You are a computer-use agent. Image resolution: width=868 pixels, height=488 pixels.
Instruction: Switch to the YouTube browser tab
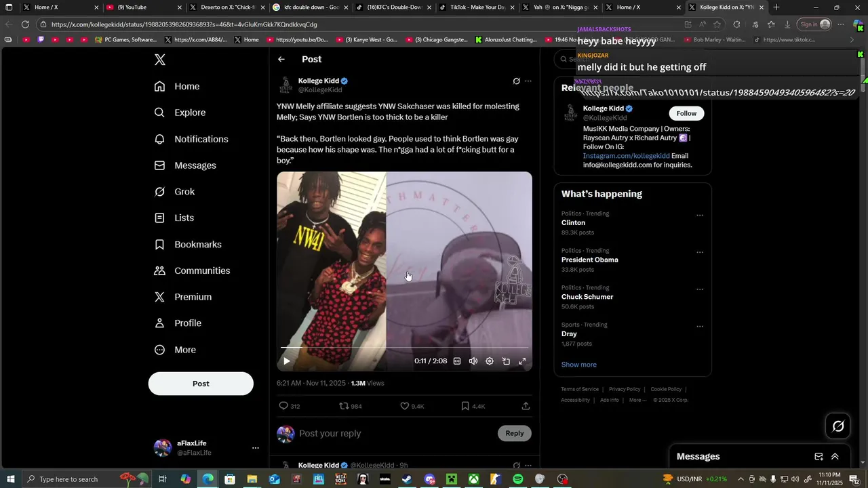[x=144, y=7]
